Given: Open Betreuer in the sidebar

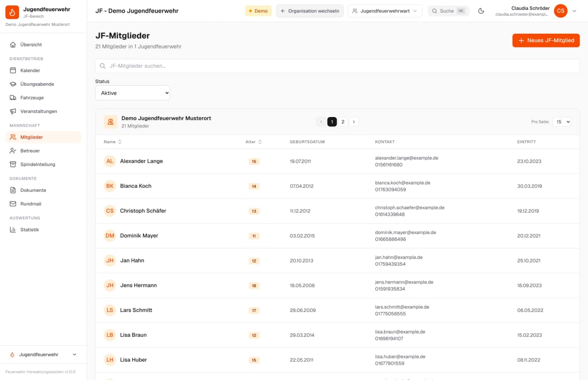Looking at the screenshot, I should [x=44, y=151].
